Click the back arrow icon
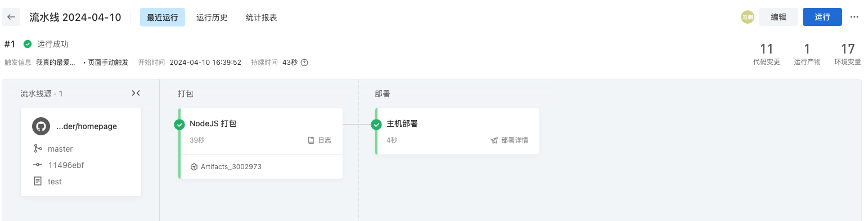The height and width of the screenshot is (221, 868). [x=11, y=17]
